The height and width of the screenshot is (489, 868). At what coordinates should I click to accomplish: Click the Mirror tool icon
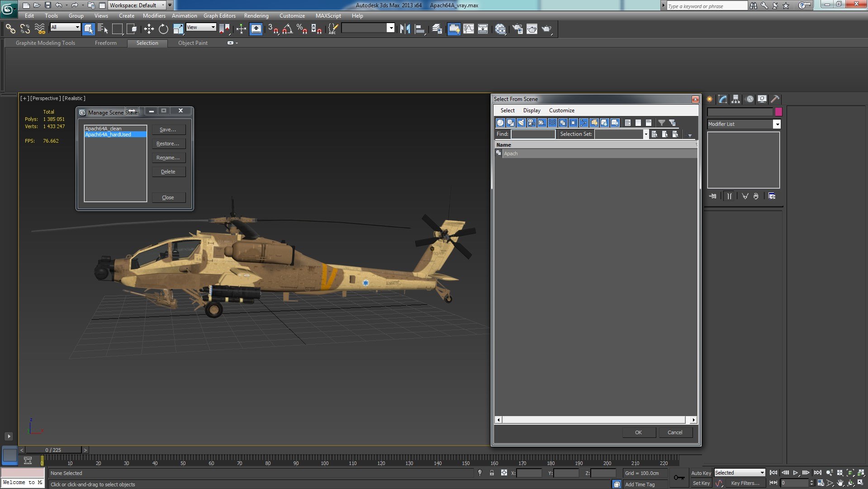click(405, 29)
